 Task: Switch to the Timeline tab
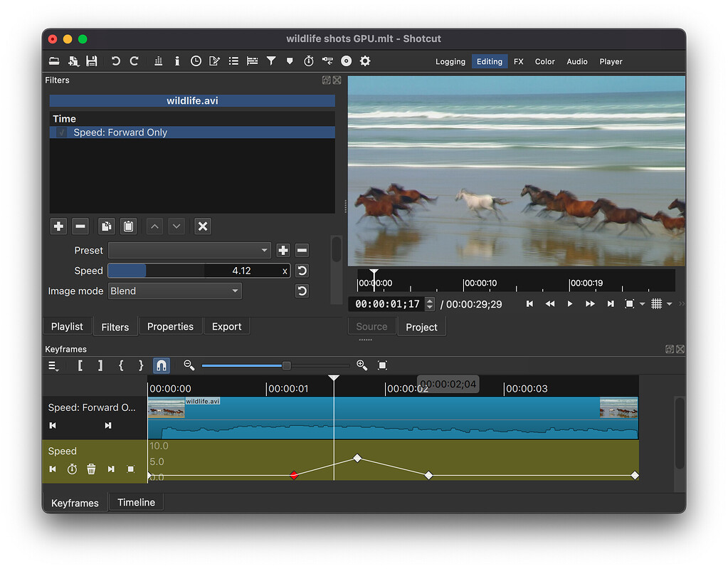[x=136, y=502]
